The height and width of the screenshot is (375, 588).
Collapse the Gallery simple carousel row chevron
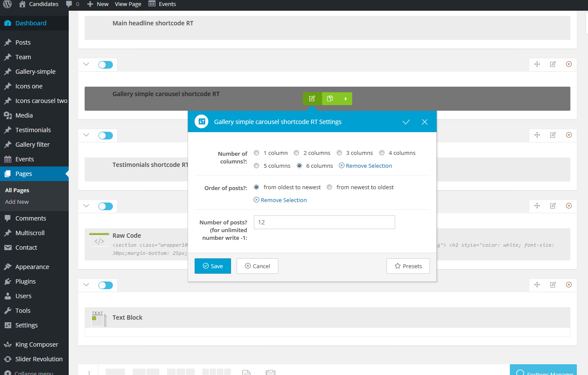click(x=86, y=64)
